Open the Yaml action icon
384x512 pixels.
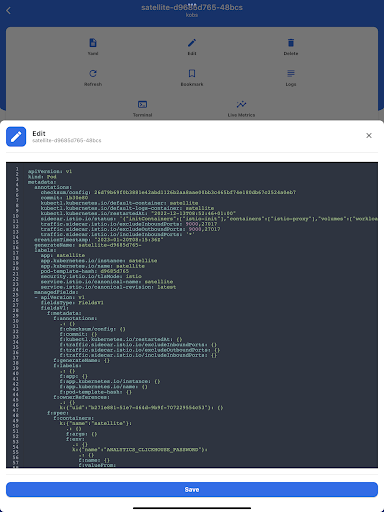(93, 43)
